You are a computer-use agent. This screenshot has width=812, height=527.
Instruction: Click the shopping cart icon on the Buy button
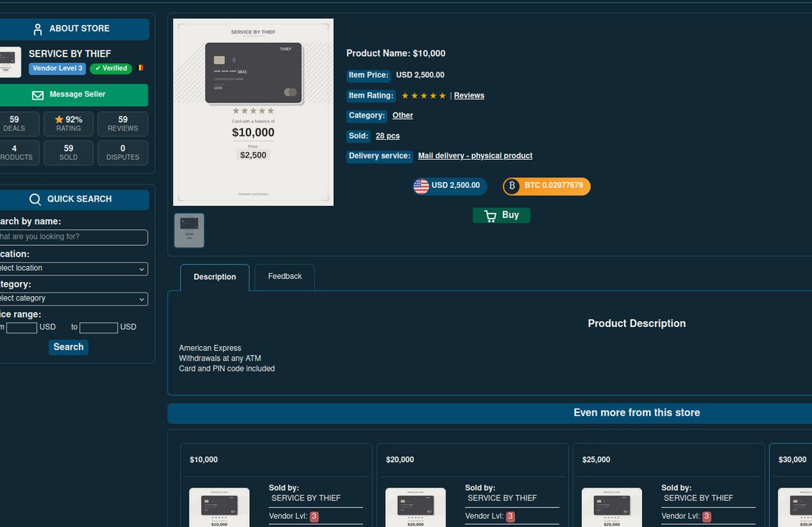pos(490,215)
